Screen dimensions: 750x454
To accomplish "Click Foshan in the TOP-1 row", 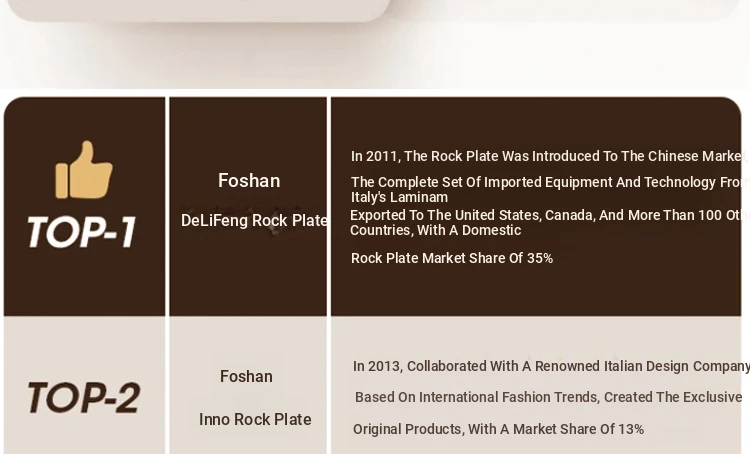I will 249,181.
